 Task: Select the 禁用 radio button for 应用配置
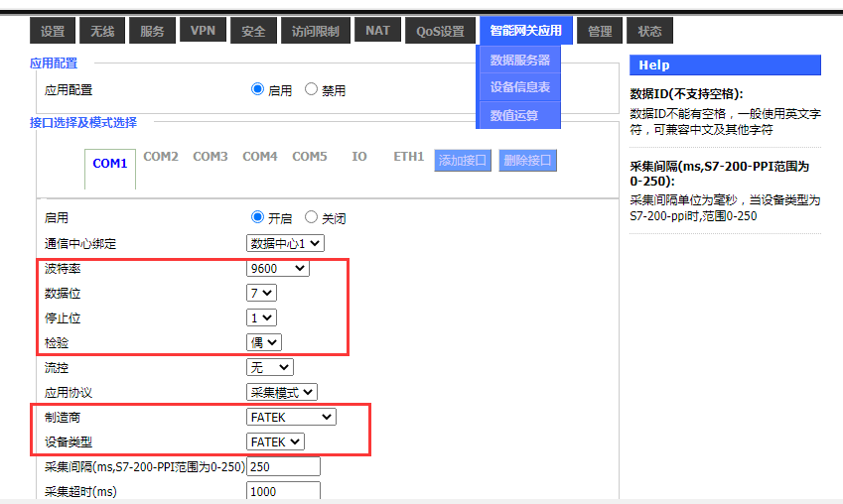click(311, 89)
